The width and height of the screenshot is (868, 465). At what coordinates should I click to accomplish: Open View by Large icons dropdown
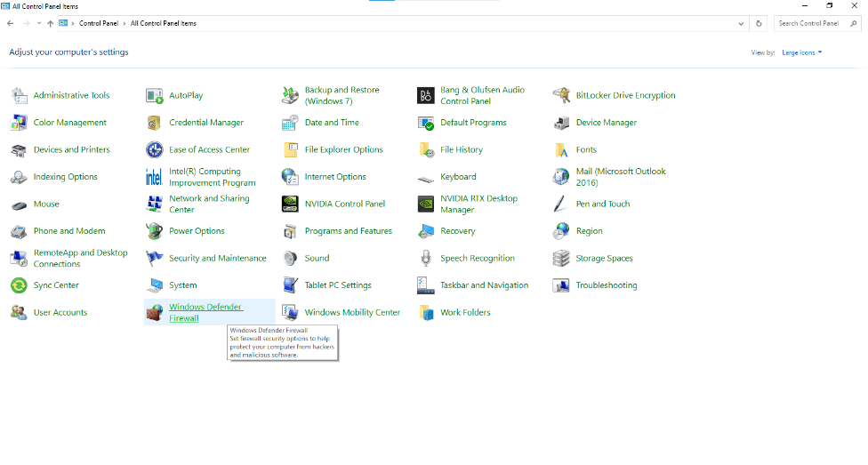tap(801, 52)
